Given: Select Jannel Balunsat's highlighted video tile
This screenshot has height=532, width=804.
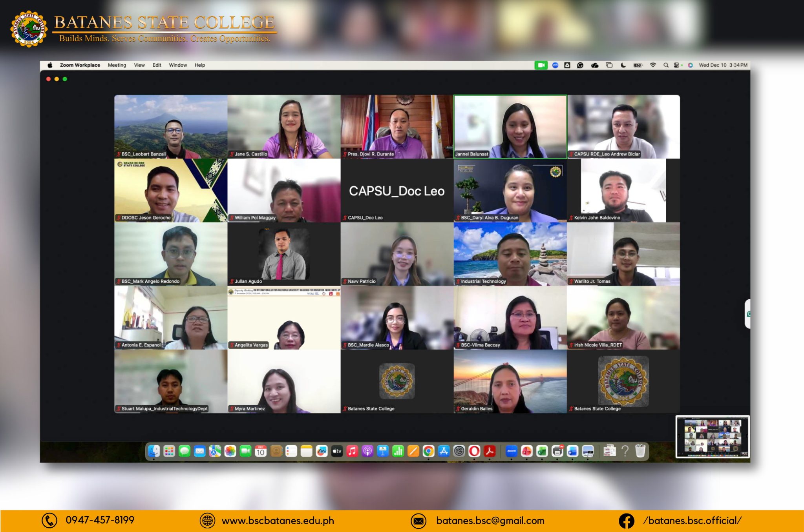Looking at the screenshot, I should [x=510, y=126].
